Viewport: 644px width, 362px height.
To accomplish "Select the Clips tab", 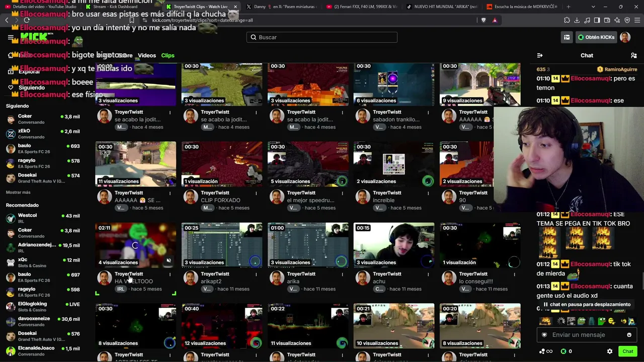I will point(168,55).
